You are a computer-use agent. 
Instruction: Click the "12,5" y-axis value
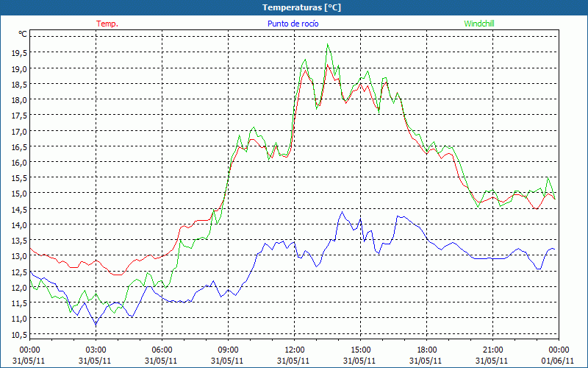click(x=19, y=272)
